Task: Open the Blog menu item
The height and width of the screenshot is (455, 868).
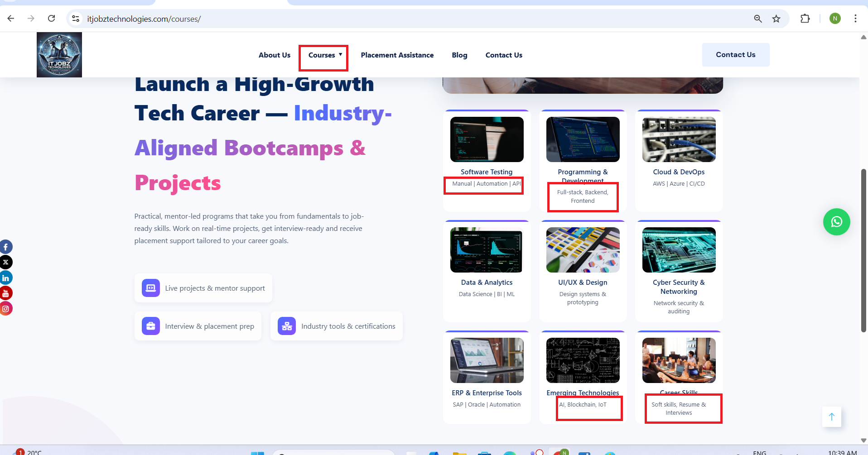Action: pyautogui.click(x=459, y=55)
